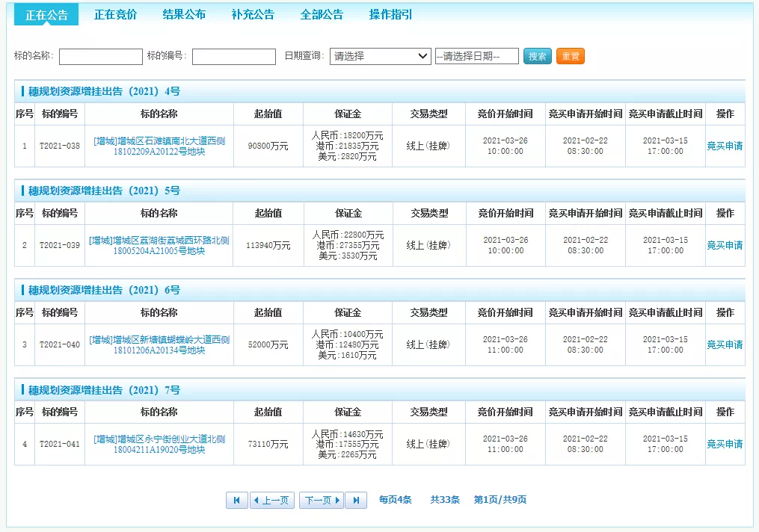Click the 标的编号 text input
Image resolution: width=759 pixels, height=532 pixels.
click(x=234, y=57)
